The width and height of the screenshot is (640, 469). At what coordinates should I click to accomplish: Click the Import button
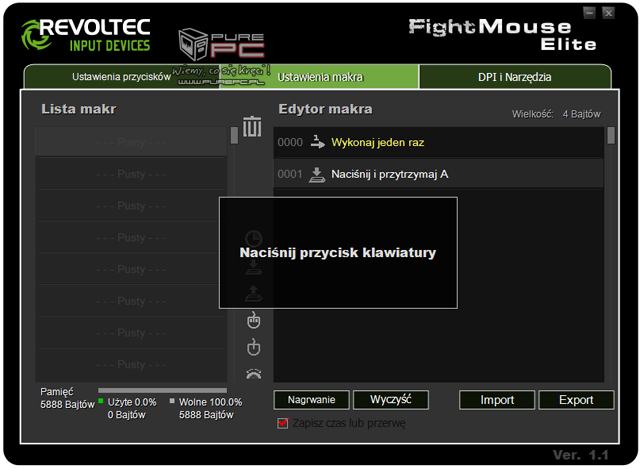(x=497, y=400)
